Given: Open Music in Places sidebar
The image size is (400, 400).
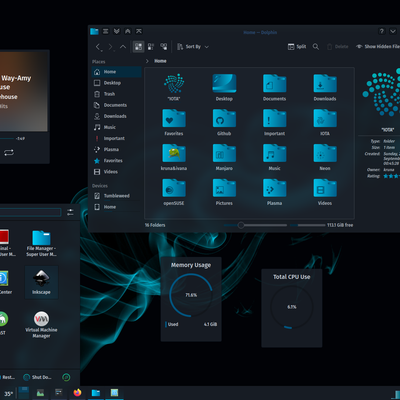Looking at the screenshot, I should click(x=117, y=127).
